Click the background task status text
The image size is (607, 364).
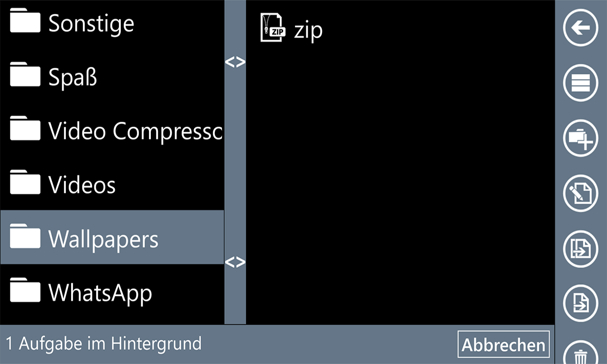pyautogui.click(x=104, y=343)
